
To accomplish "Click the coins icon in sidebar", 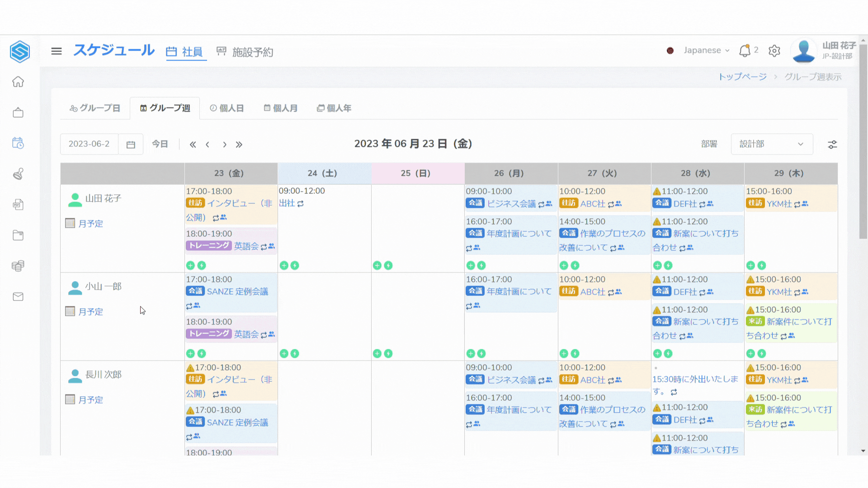I will click(18, 266).
